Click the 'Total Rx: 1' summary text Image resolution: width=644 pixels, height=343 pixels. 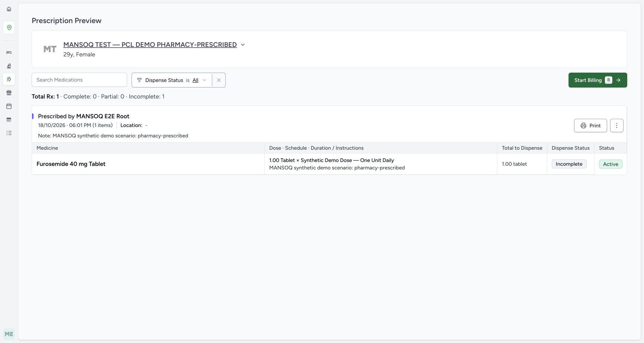(x=45, y=96)
